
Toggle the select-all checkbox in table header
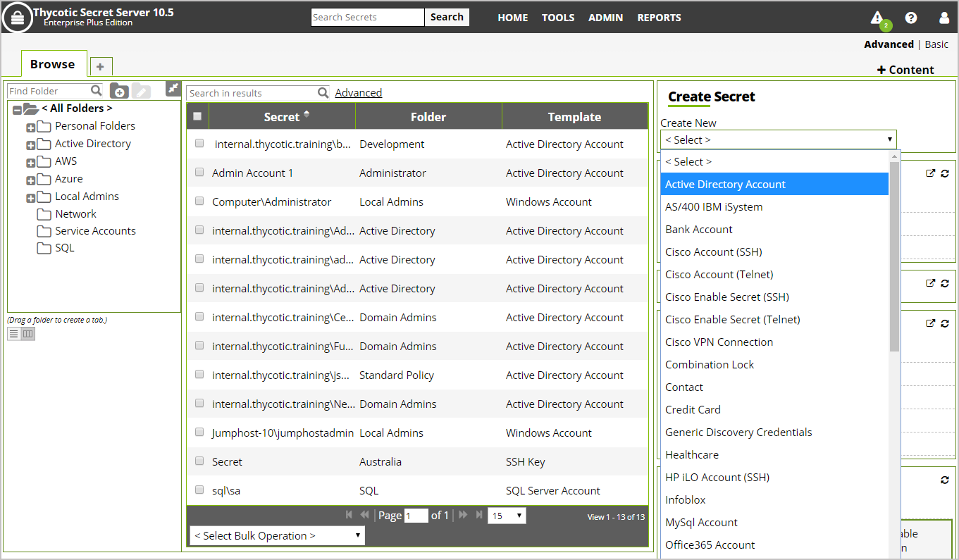click(x=197, y=116)
